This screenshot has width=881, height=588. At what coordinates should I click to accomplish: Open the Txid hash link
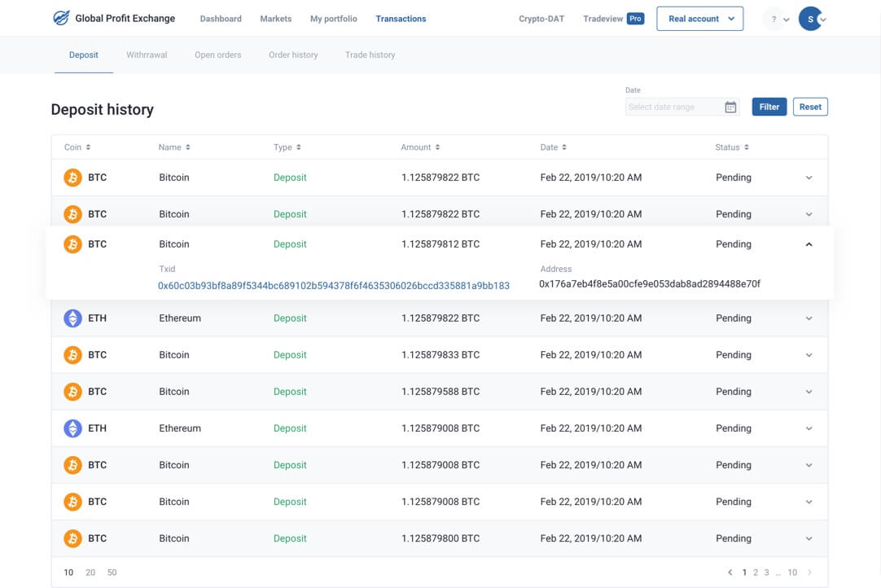(334, 286)
